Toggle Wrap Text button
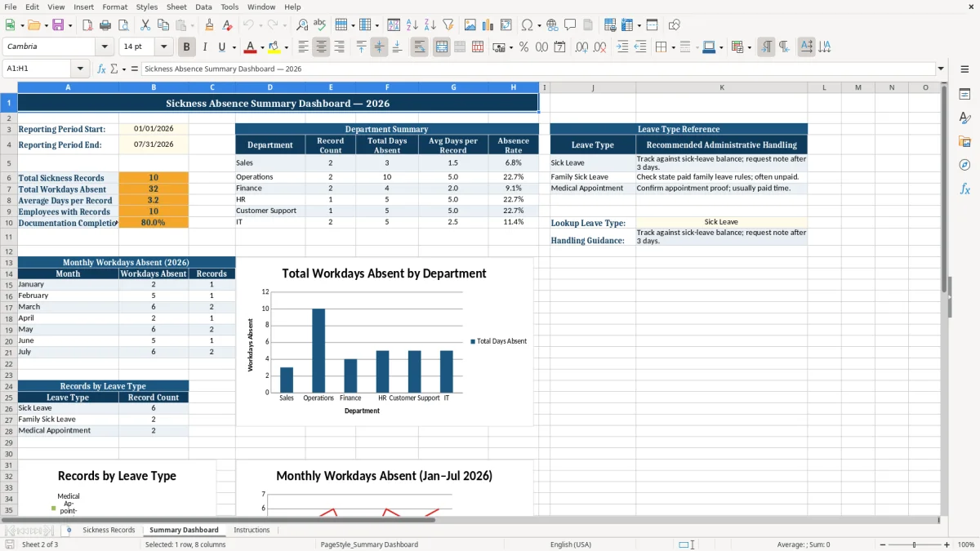The image size is (980, 551). click(x=419, y=47)
